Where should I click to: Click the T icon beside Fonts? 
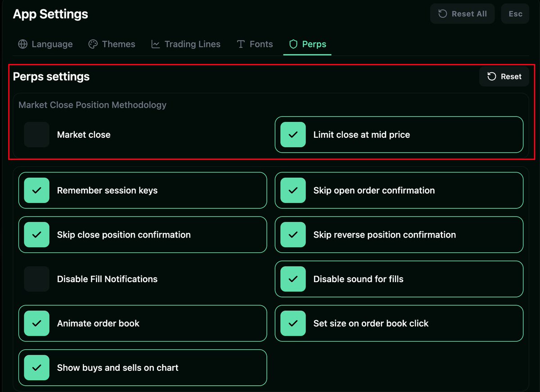pos(241,44)
